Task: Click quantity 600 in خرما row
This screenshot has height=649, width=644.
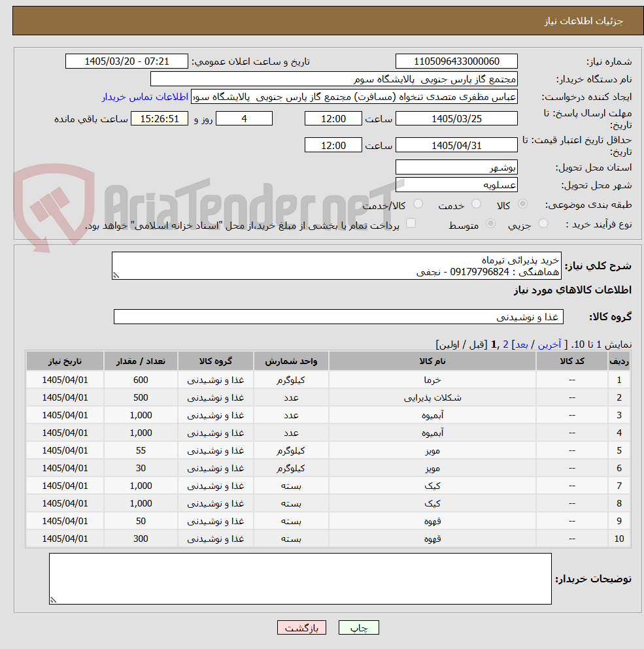Action: coord(141,380)
